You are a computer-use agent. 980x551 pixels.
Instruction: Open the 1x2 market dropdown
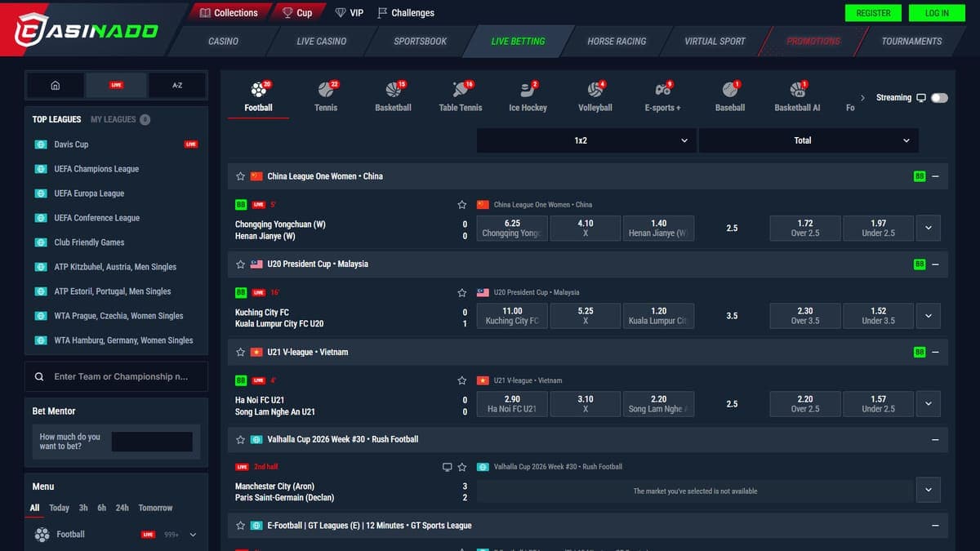pyautogui.click(x=586, y=140)
